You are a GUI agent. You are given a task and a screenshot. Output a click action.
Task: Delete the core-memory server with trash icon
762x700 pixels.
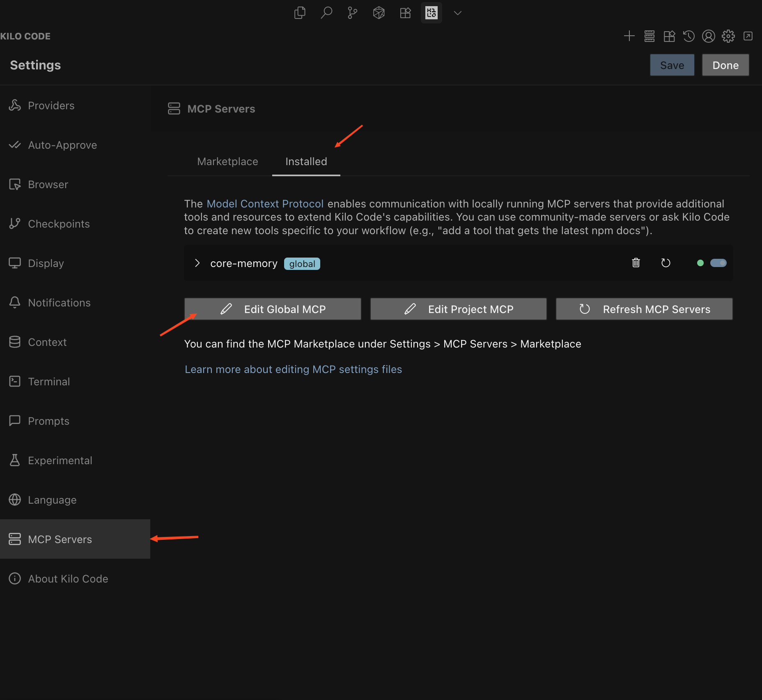pyautogui.click(x=636, y=263)
